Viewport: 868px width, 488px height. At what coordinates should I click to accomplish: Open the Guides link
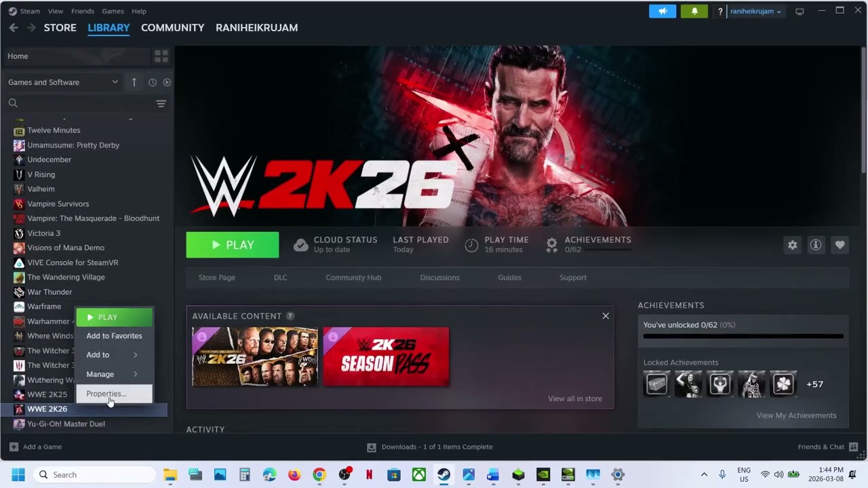tap(509, 277)
